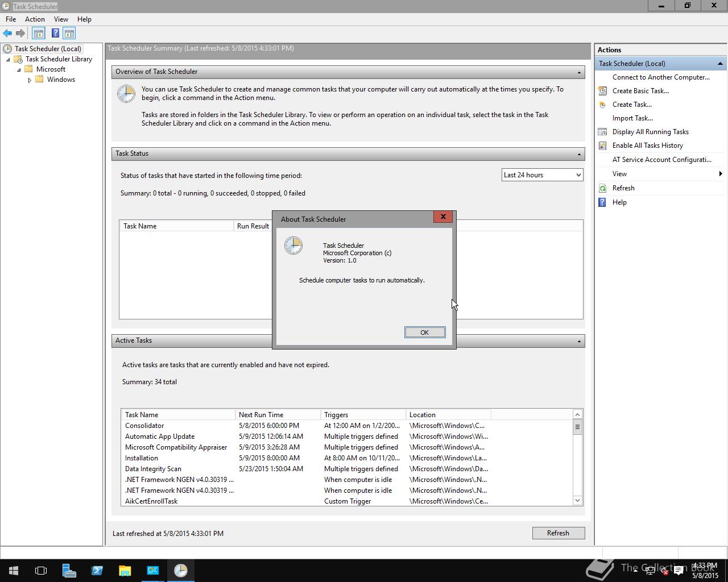The height and width of the screenshot is (582, 728).
Task: Click the Triggers column header
Action: click(x=363, y=415)
